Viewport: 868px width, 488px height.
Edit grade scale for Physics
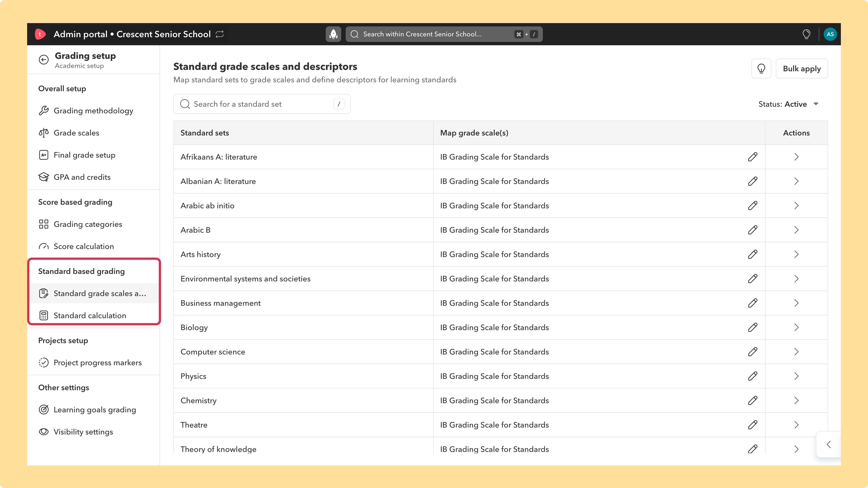[753, 376]
